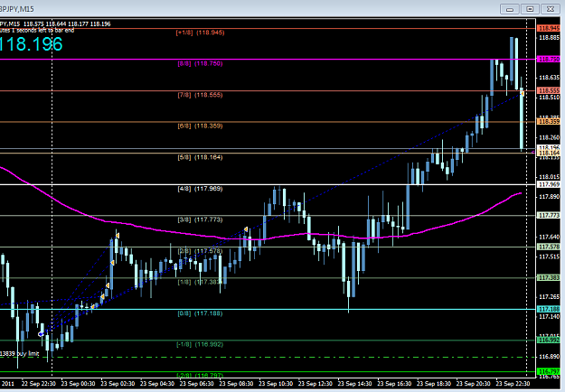Select the [+1/8] (118.945) level label
Image resolution: width=565 pixels, height=392 pixels.
pos(201,33)
